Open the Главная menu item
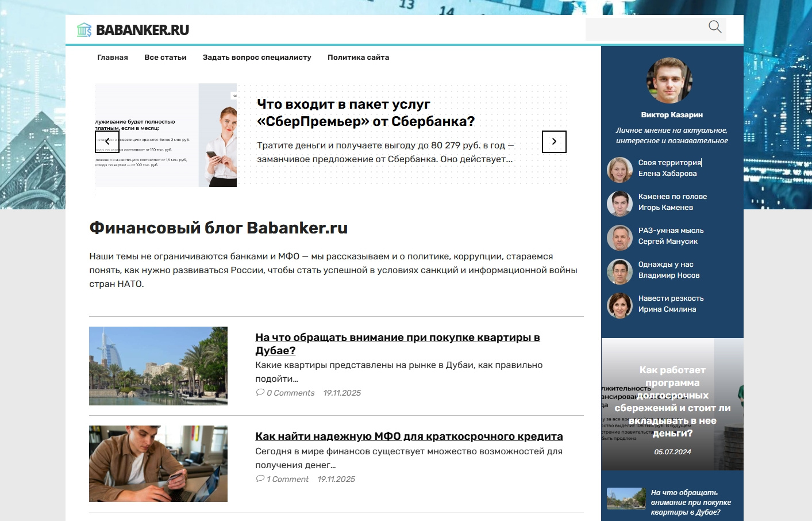The width and height of the screenshot is (812, 521). (113, 58)
